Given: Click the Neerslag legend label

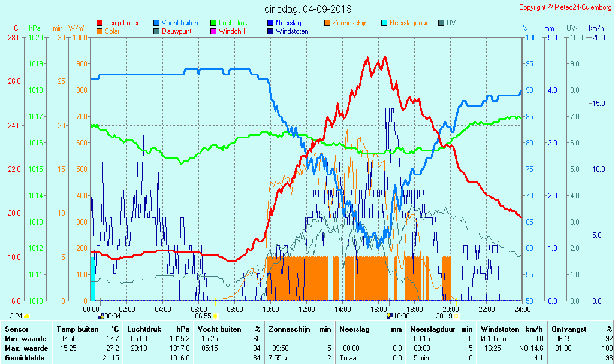Looking at the screenshot, I should (288, 23).
